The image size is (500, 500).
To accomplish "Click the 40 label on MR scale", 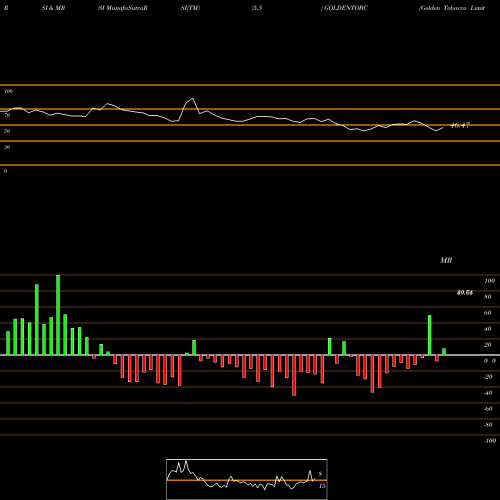I will 488,329.
